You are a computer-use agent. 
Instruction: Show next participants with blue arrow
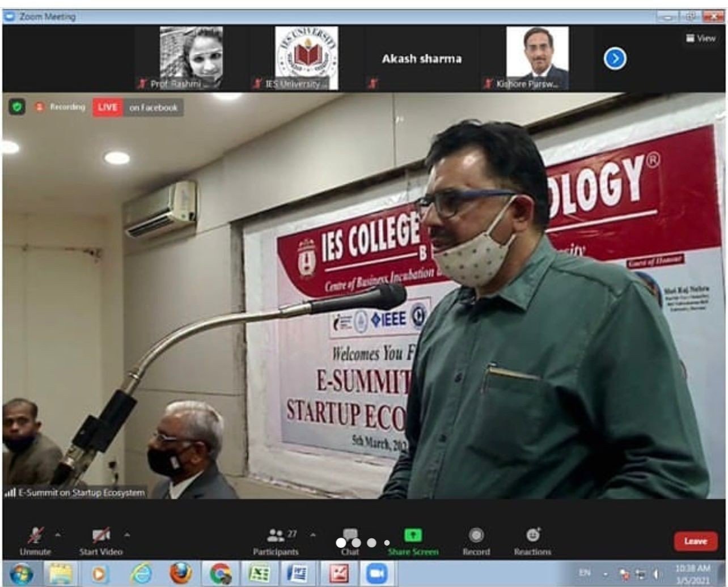point(615,58)
